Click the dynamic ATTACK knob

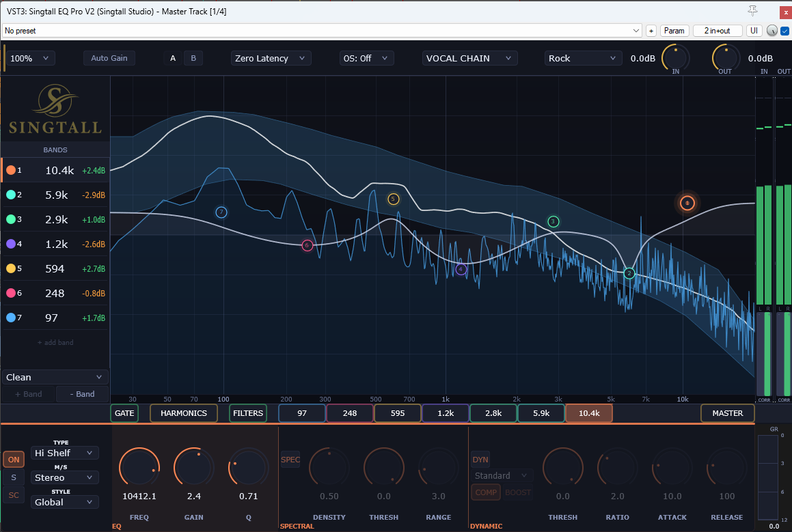(672, 468)
